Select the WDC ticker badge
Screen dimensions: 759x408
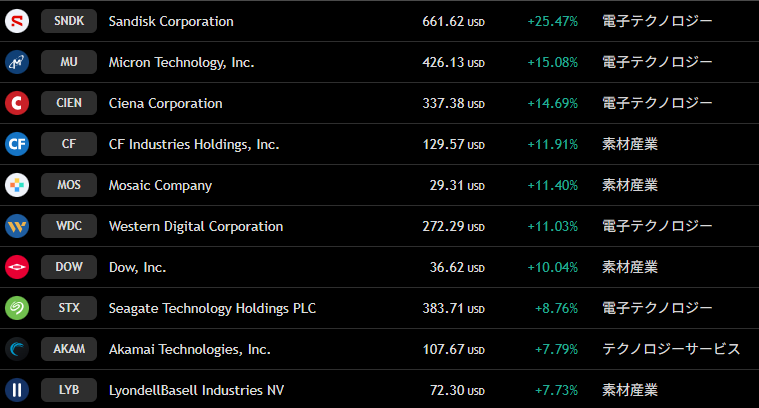69,226
